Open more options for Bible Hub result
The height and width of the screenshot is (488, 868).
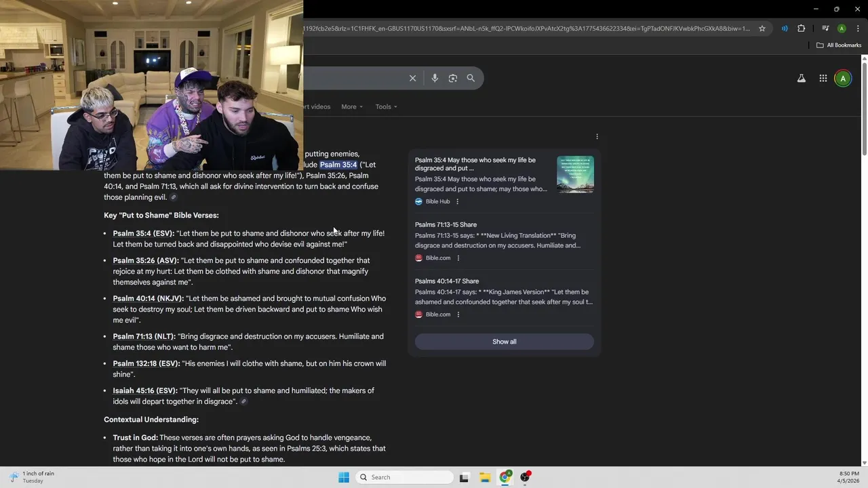pyautogui.click(x=457, y=201)
